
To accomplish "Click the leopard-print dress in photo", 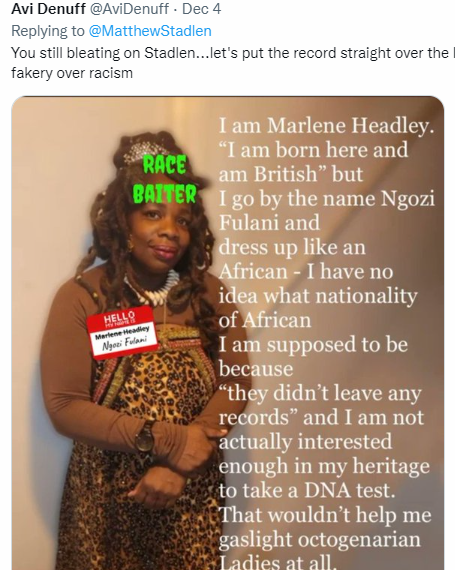I will [145, 454].
